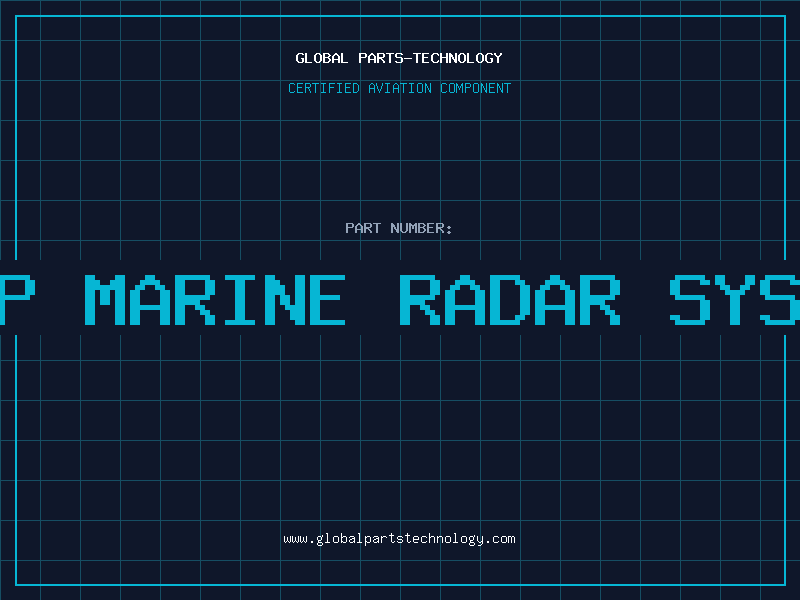Click the PART NUMBER: label
800x600 pixels.
399,228
